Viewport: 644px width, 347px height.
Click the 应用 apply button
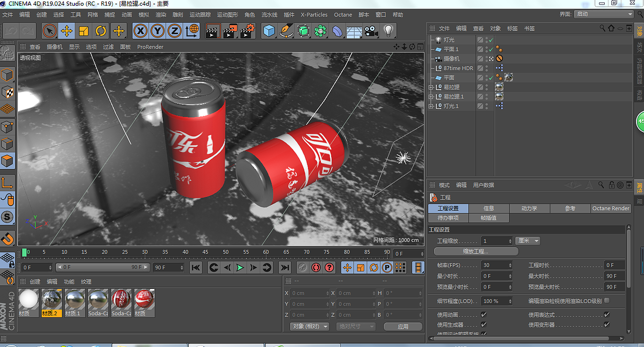[403, 326]
